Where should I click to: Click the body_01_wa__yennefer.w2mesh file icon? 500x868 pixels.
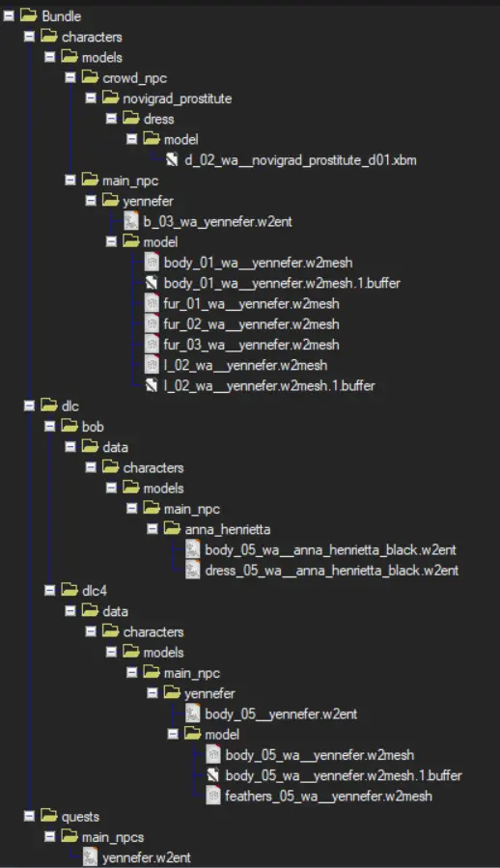[152, 263]
